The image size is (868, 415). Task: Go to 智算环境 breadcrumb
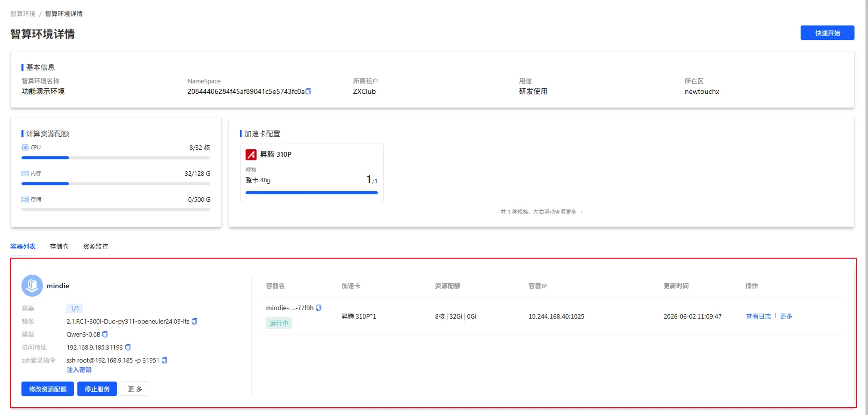(x=23, y=13)
